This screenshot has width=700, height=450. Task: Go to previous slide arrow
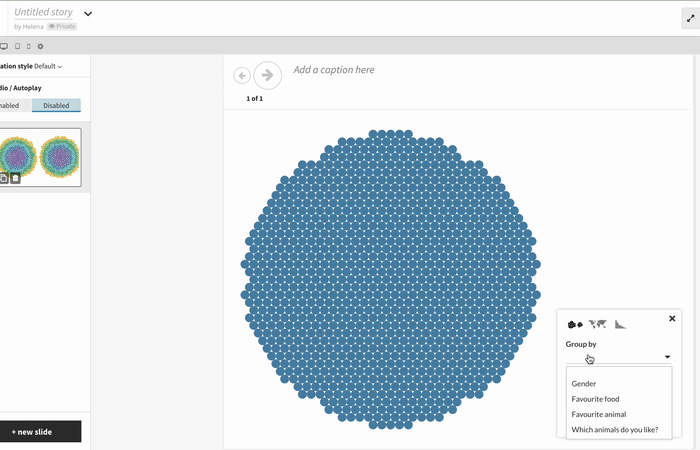click(x=242, y=75)
